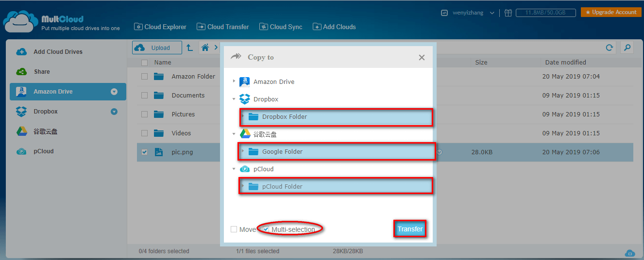Viewport: 644px width, 260px height.
Task: Click the MultCloud brand name text
Action: click(x=62, y=19)
